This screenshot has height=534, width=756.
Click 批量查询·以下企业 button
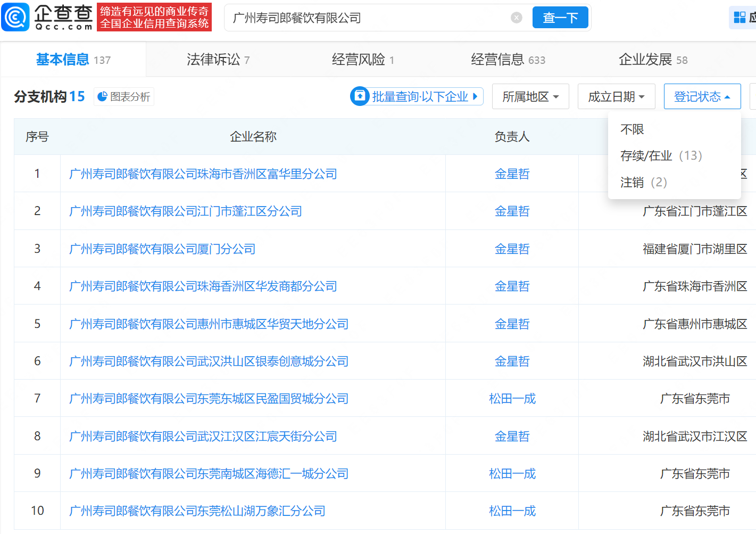(x=417, y=96)
